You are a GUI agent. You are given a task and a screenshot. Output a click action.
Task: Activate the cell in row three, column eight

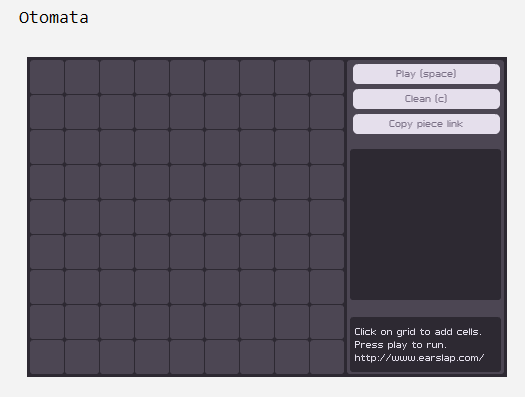click(292, 147)
